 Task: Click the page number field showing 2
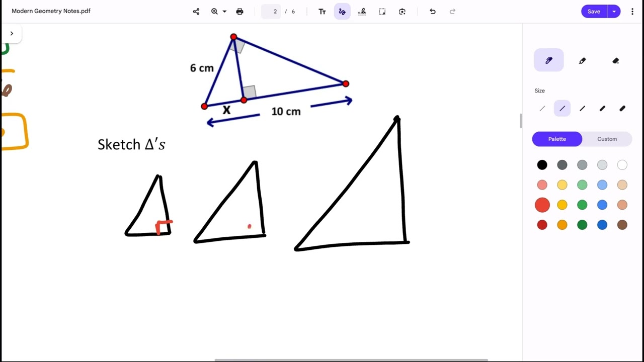click(271, 12)
